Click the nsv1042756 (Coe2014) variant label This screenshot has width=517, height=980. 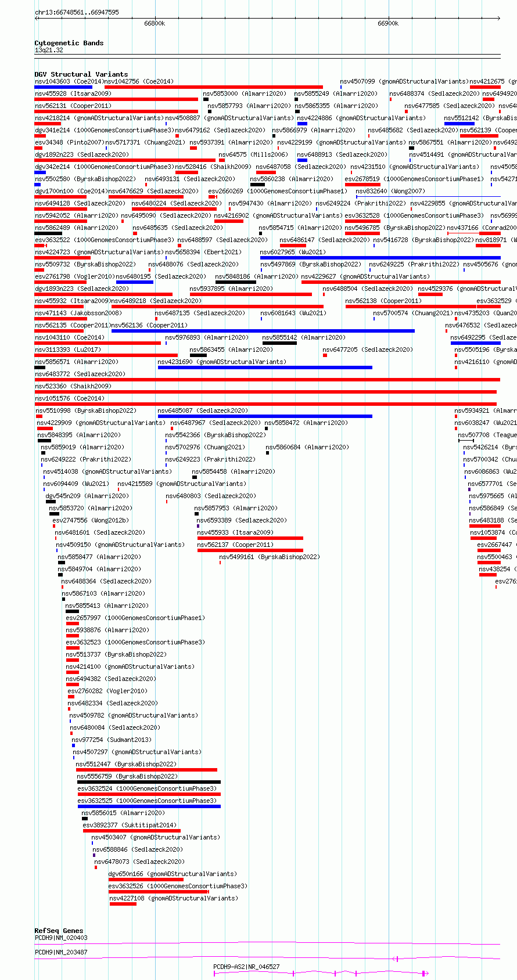139,82
